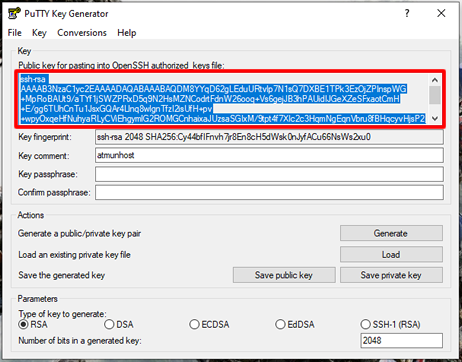
Task: Click the selected ssh-rsa text line
Action: pyautogui.click(x=33, y=79)
